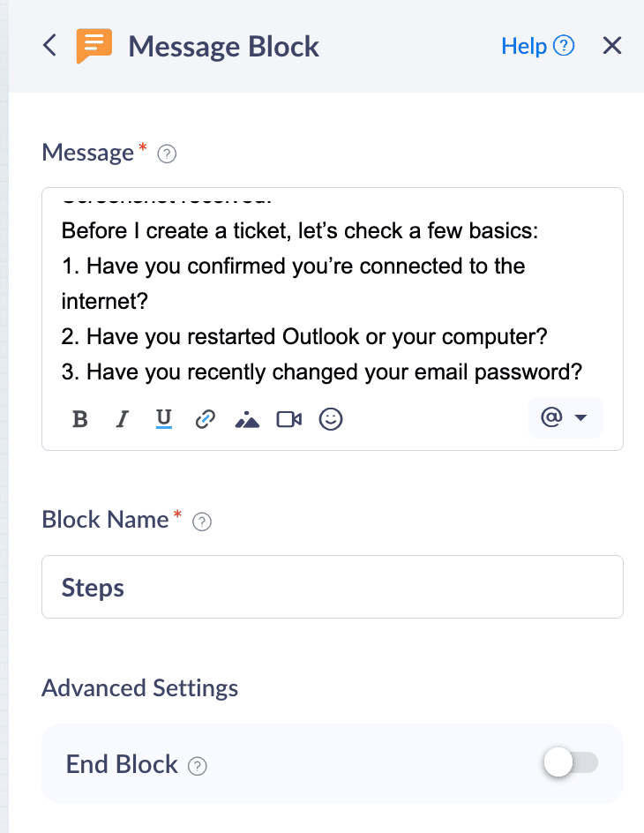Apply bold formatting in the message editor
The height and width of the screenshot is (833, 644).
[80, 419]
